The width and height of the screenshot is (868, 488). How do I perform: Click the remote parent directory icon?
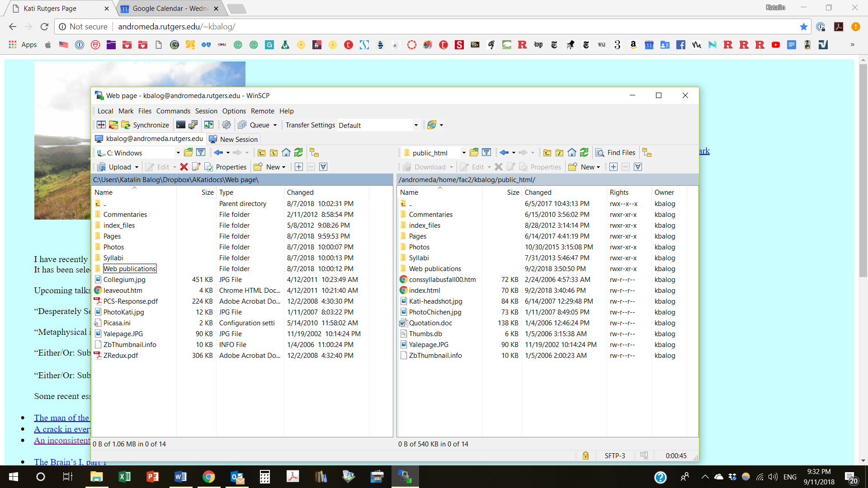(x=547, y=153)
